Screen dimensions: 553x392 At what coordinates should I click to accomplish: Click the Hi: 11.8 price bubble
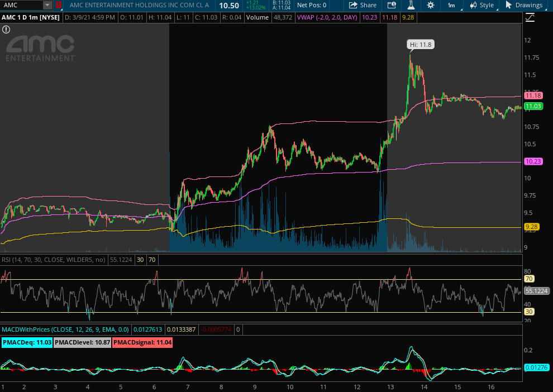point(421,45)
